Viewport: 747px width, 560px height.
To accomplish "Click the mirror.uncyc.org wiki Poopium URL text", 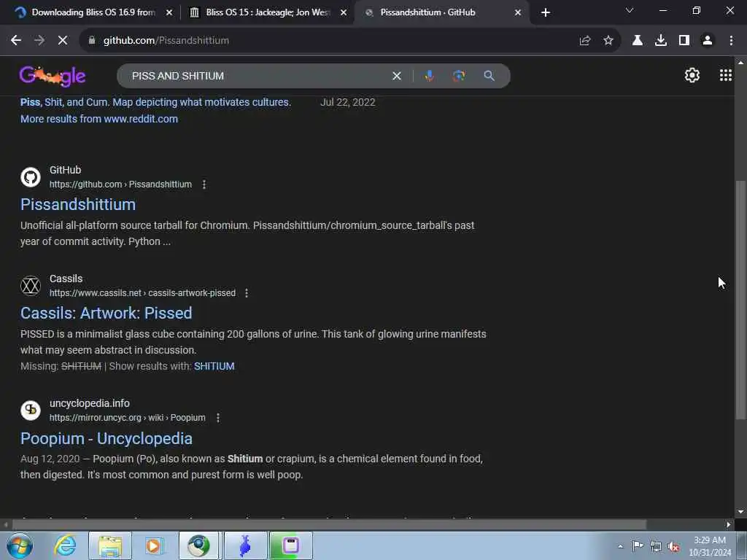I will tap(127, 418).
